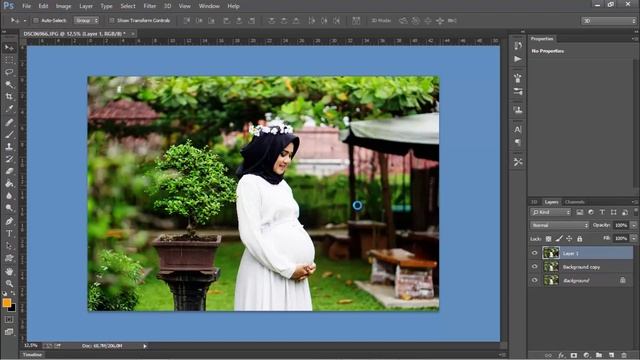Hide Layer 1 visibility eye

(534, 253)
